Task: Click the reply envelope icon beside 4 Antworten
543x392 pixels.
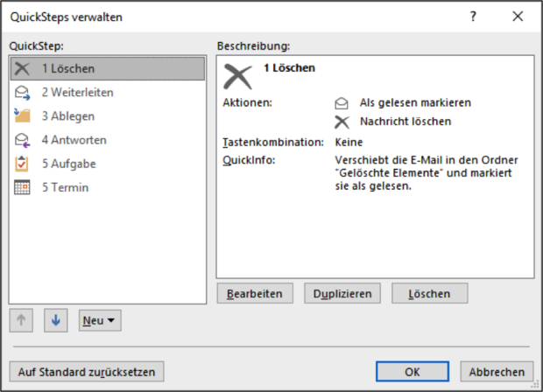Action: click(x=23, y=140)
